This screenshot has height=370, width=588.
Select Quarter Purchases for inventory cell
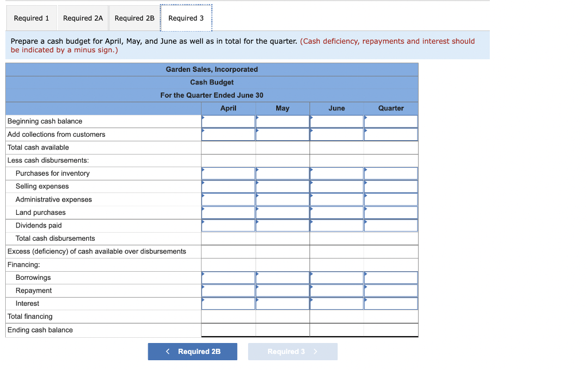point(390,174)
